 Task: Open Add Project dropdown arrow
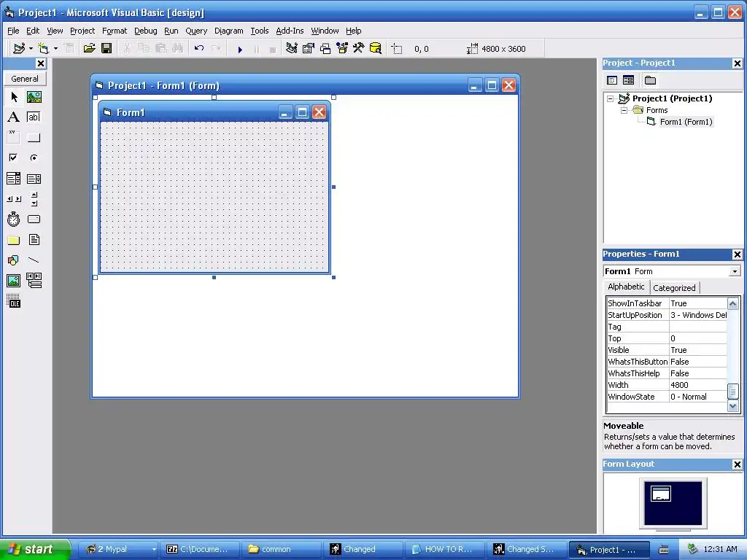31,49
